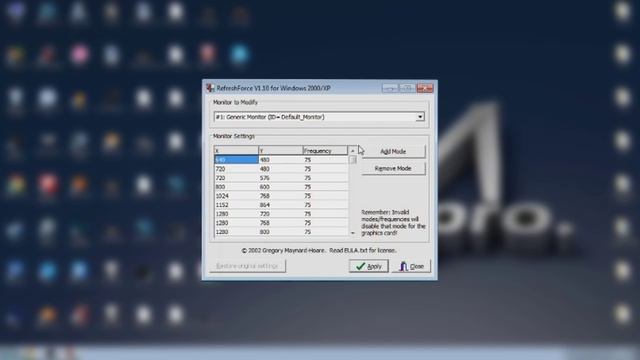This screenshot has width=640, height=360.
Task: Click the Add Mode button
Action: coord(393,151)
